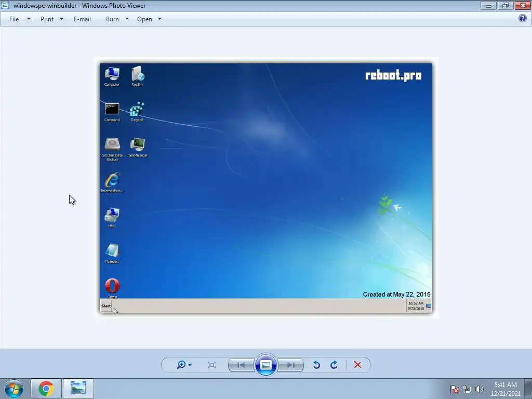Click the Actual size icon
This screenshot has width=532, height=399.
[212, 365]
